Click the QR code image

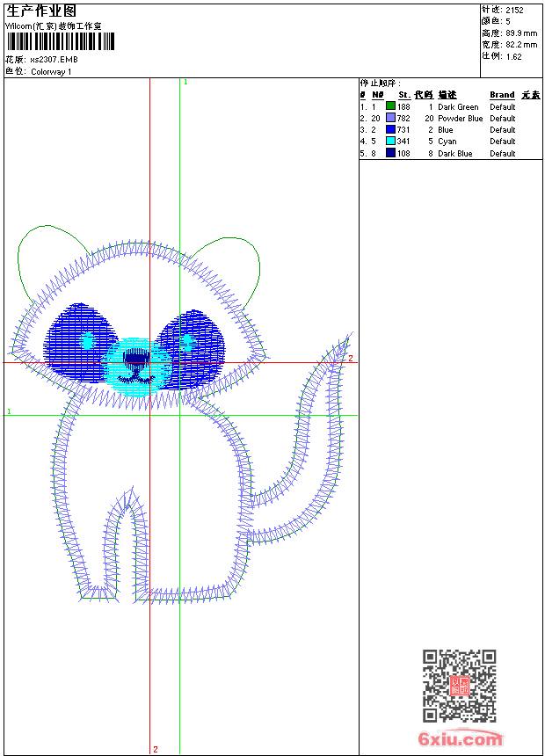coord(460,686)
